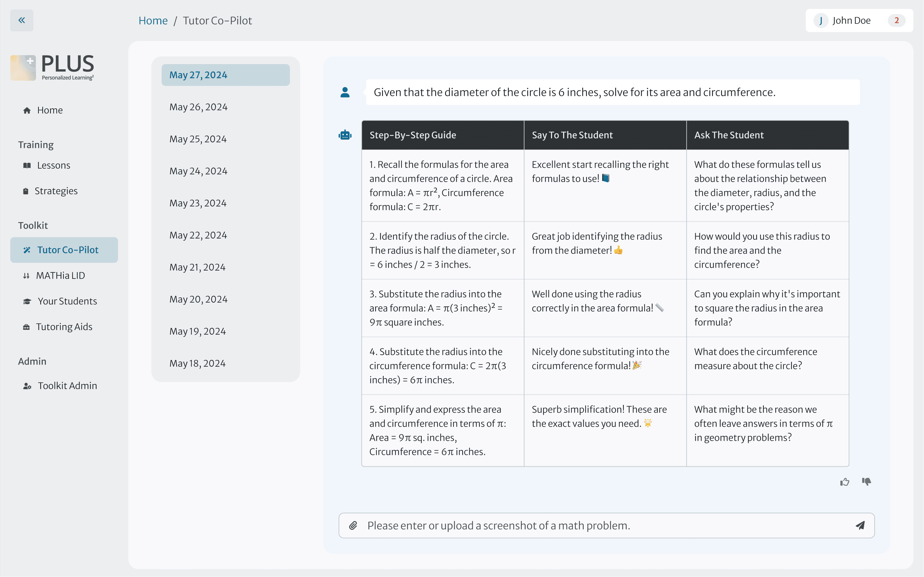Viewport: 924px width, 577px height.
Task: Click 'How would you use this radius' question
Action: click(767, 250)
